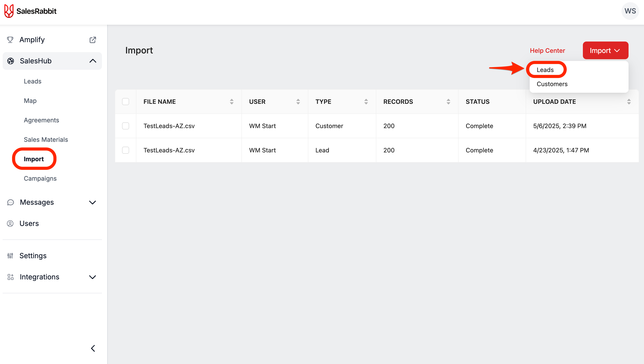Click the Import page heading
Viewport: 644px width, 364px height.
[x=139, y=50]
